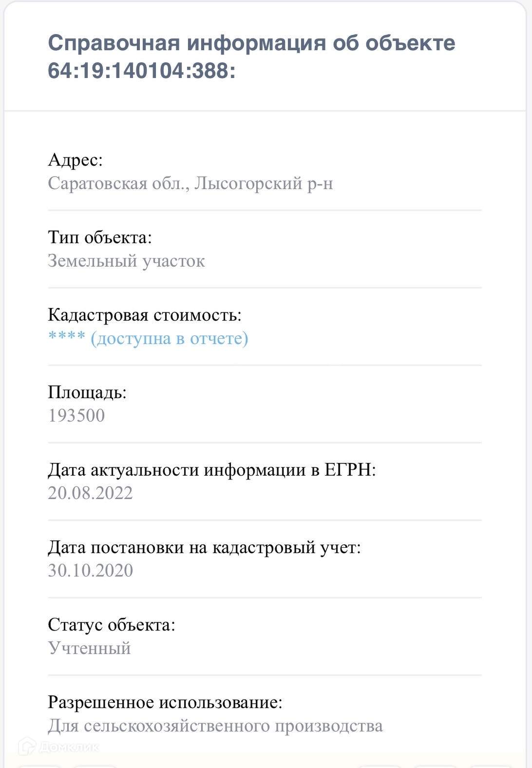Click the Дата актуальности информации в ЕГРН label
The image size is (532, 768).
point(212,470)
